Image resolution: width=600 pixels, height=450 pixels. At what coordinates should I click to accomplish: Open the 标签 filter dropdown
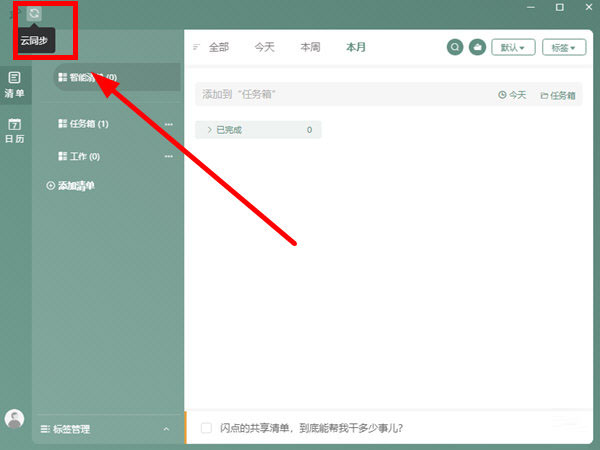563,47
